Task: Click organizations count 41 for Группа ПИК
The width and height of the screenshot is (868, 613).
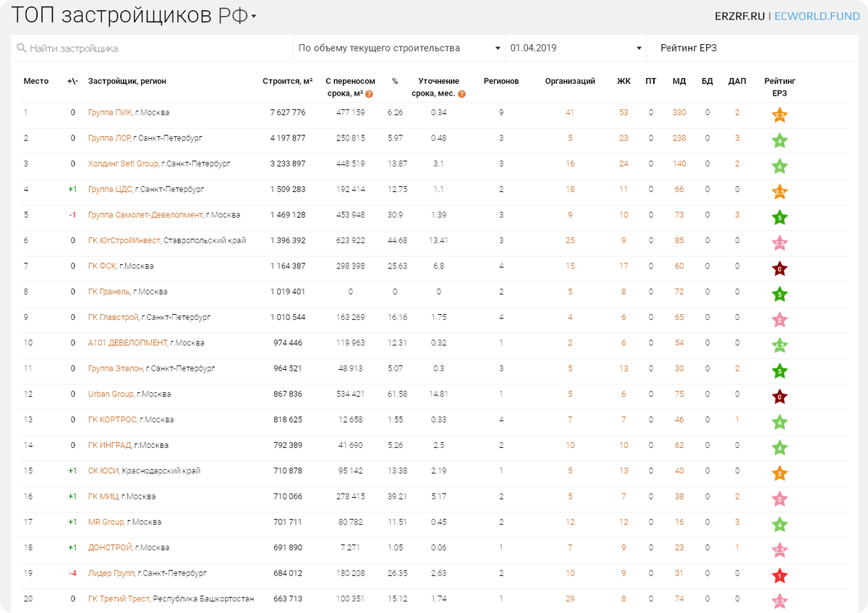Action: click(x=570, y=112)
